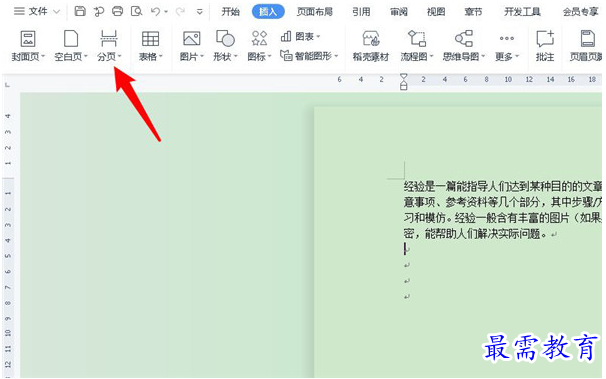This screenshot has width=606, height=379.
Task: Expand the 分页 dropdown arrow
Action: (120, 56)
